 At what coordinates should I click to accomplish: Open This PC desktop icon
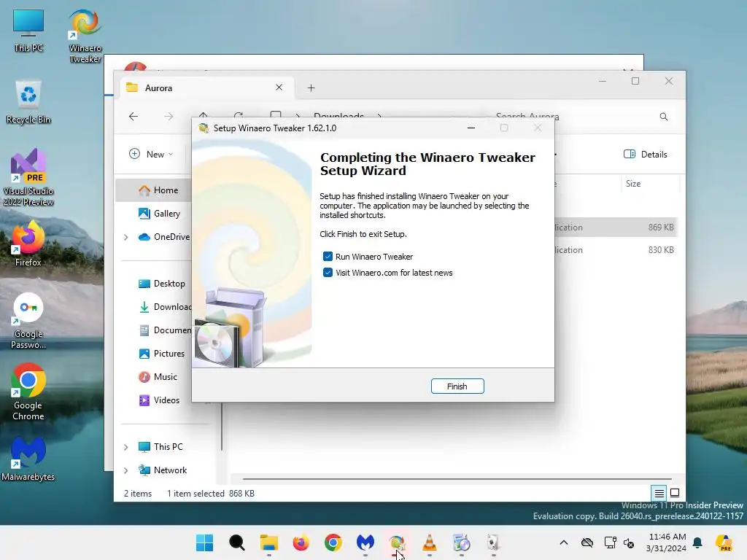28,31
